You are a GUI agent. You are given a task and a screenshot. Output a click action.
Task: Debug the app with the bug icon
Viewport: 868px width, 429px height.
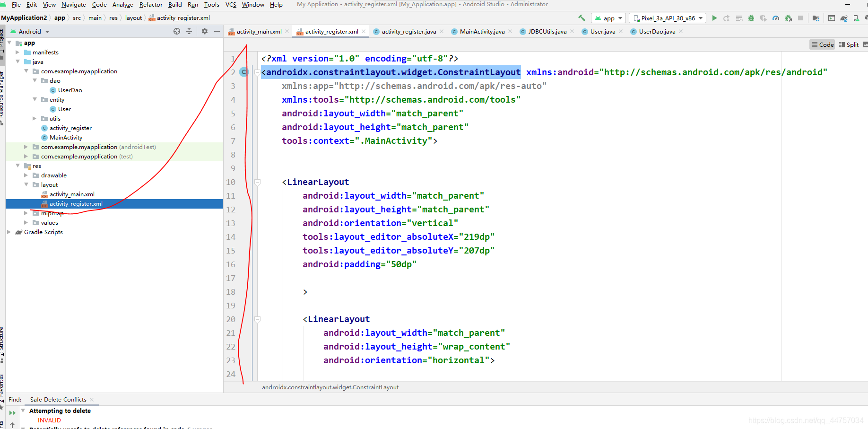tap(751, 18)
